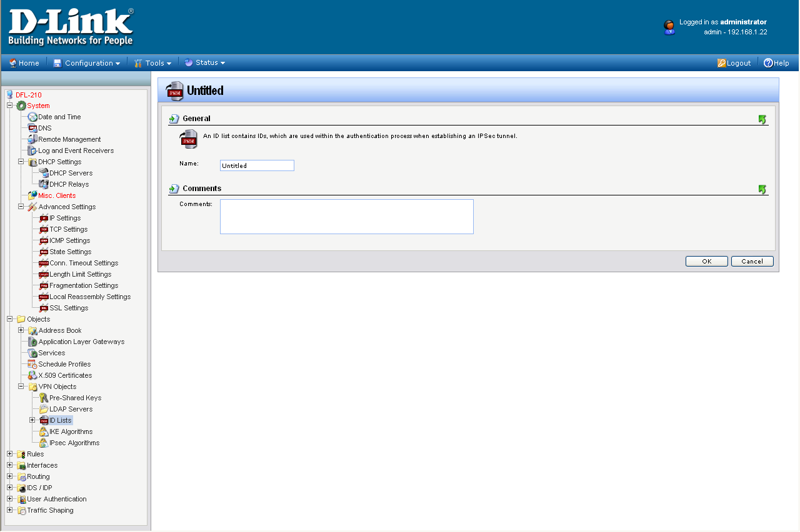Collapse the DHCP Settings node
The width and height of the screenshot is (800, 532).
point(21,162)
